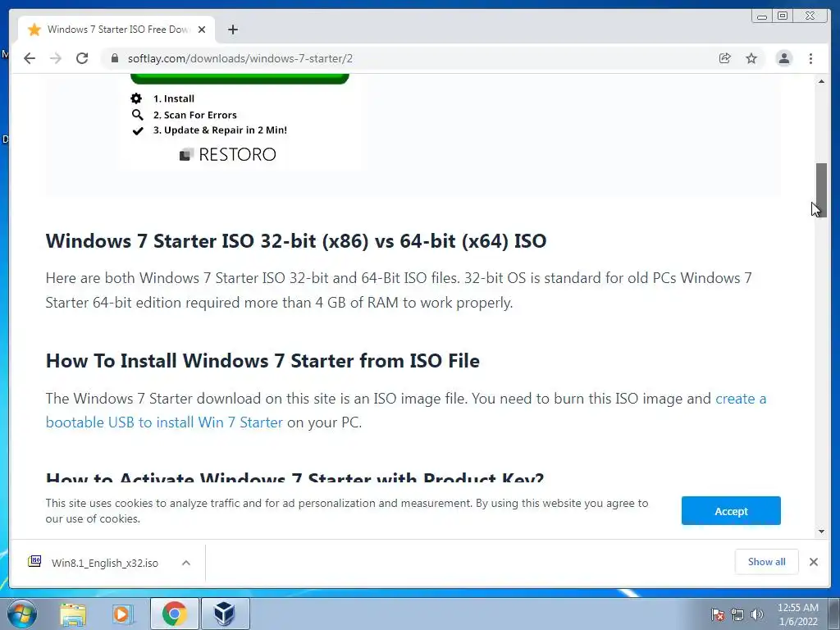Screen dimensions: 840x630
Task: Expand options for Win8.1_English_x32.iso download
Action: pos(186,563)
